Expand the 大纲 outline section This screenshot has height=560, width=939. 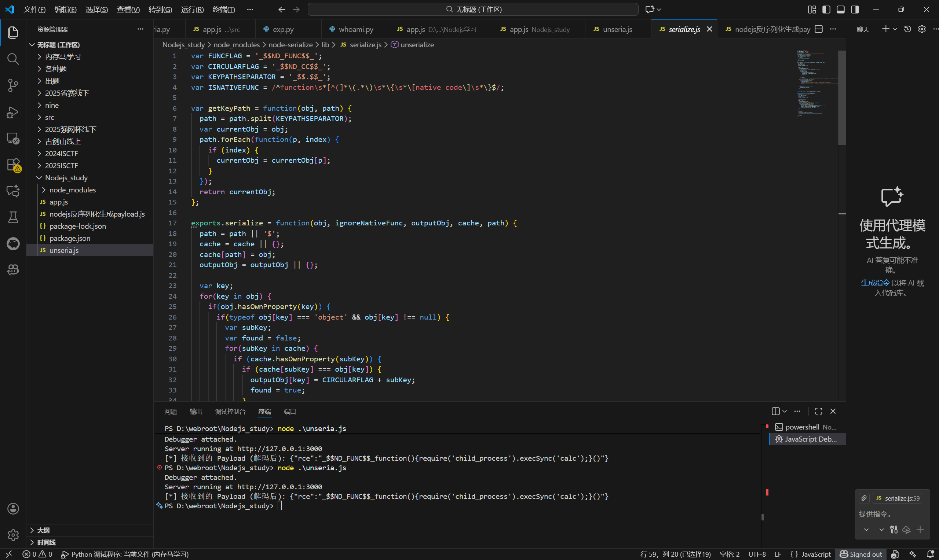[43, 530]
